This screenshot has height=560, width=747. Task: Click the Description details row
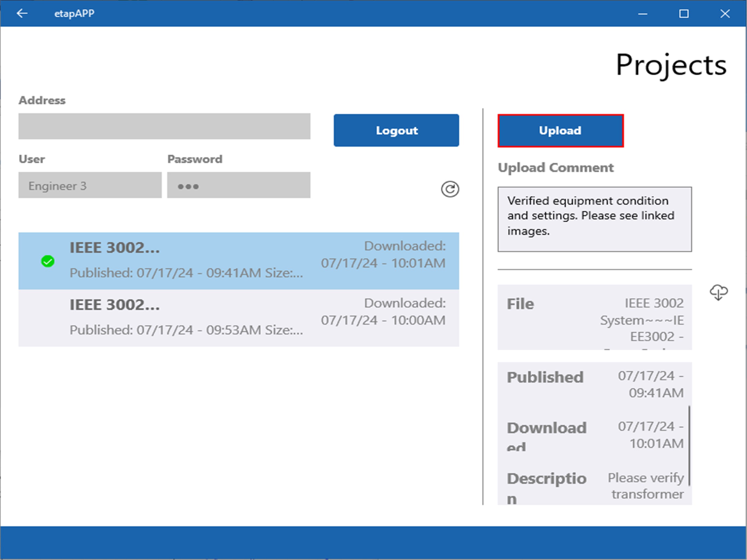point(594,486)
